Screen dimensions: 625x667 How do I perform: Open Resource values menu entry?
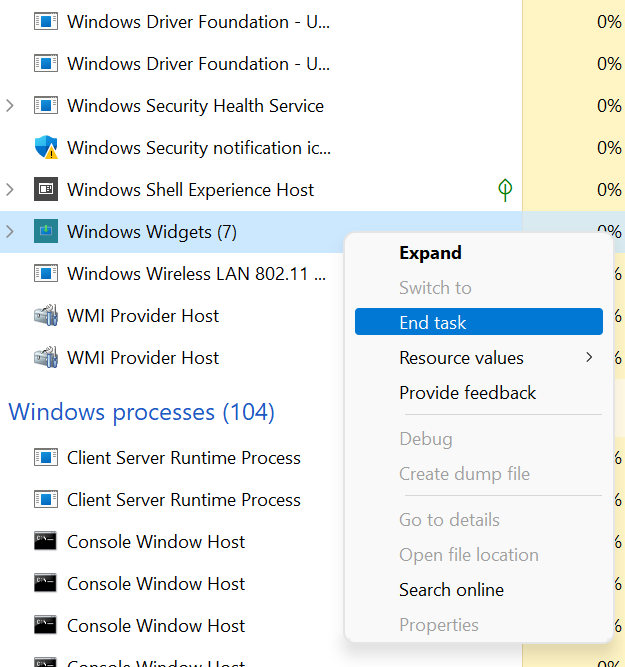click(x=479, y=358)
